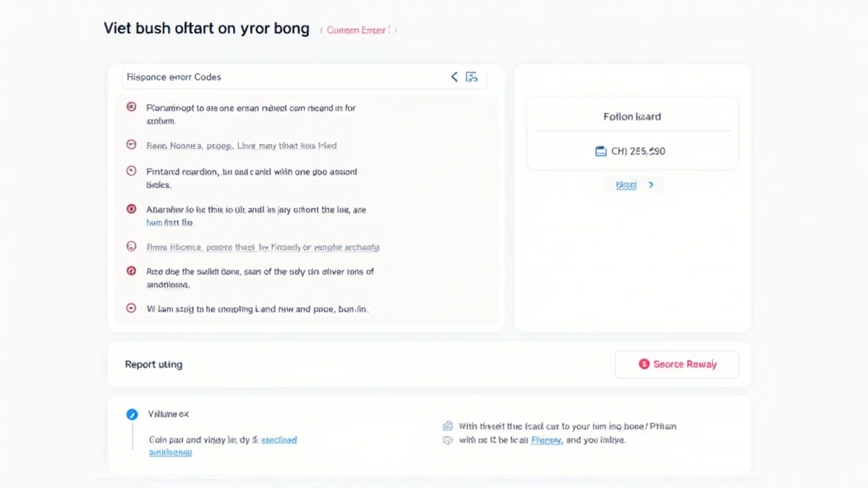The height and width of the screenshot is (488, 868).
Task: Click the back chevron in Rispance errorr Codes header
Action: (454, 77)
